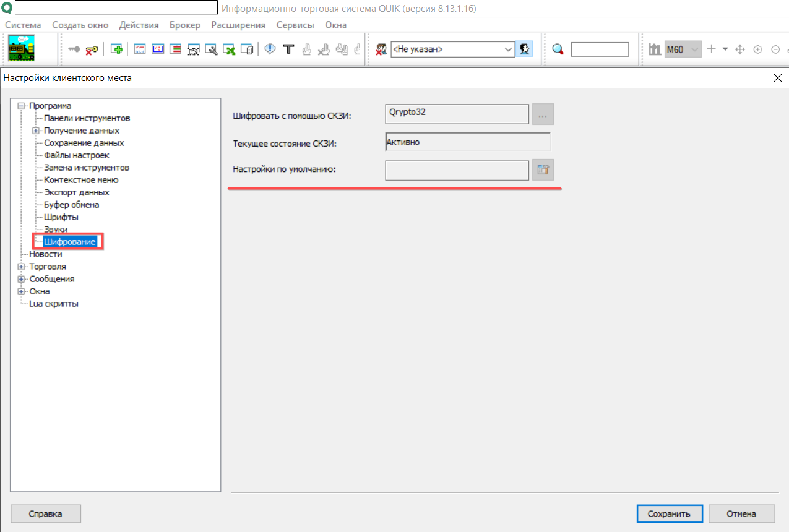Select Экспорт данных in settings tree
Screen dimensions: 789x532
tap(77, 192)
